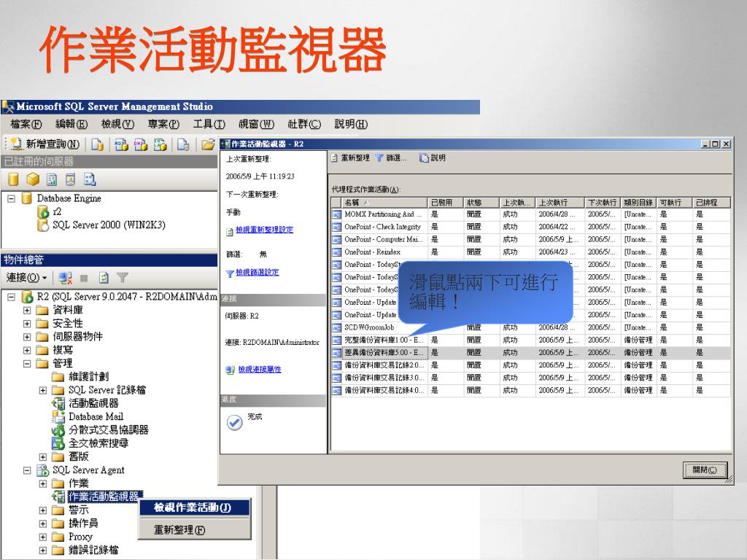Select Analysis Services cube icon in Registered Servers

click(32, 179)
